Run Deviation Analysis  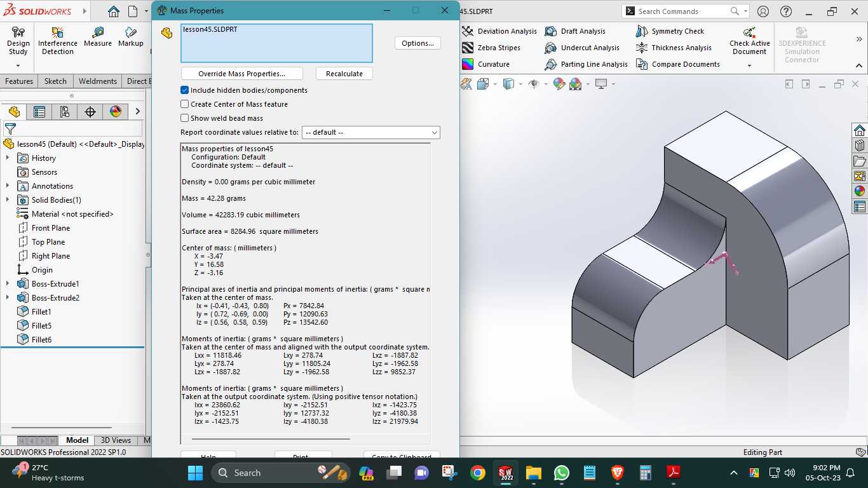pos(499,31)
